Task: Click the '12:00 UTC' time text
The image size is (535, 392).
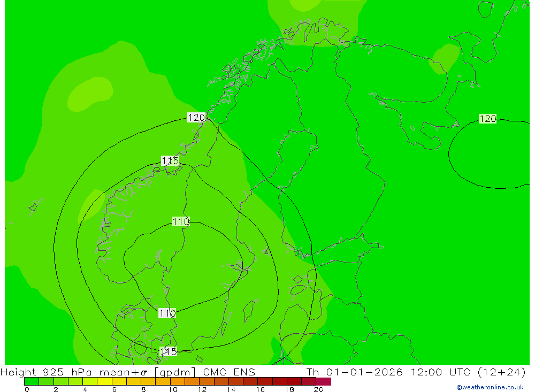Action: 440,372
